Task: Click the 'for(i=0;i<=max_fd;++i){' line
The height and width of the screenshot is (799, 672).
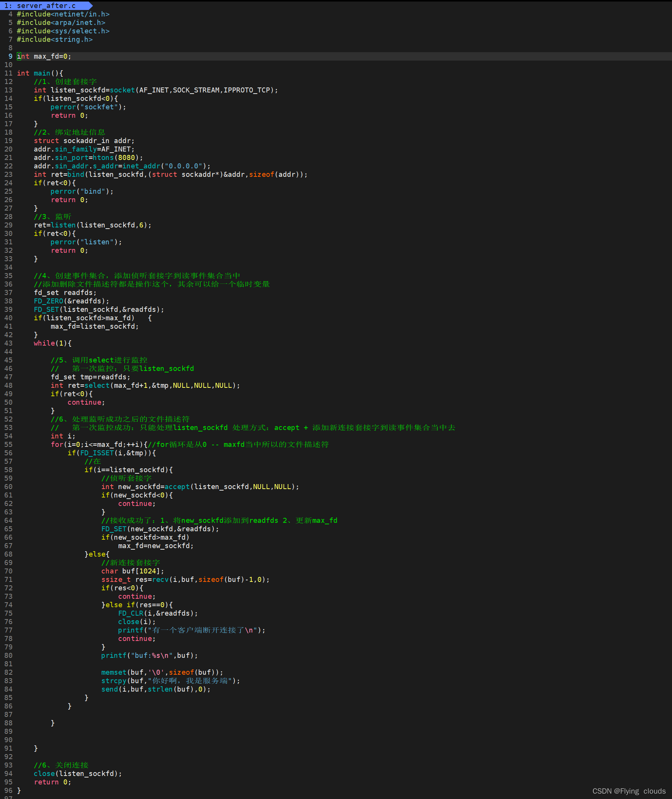Action: click(99, 445)
